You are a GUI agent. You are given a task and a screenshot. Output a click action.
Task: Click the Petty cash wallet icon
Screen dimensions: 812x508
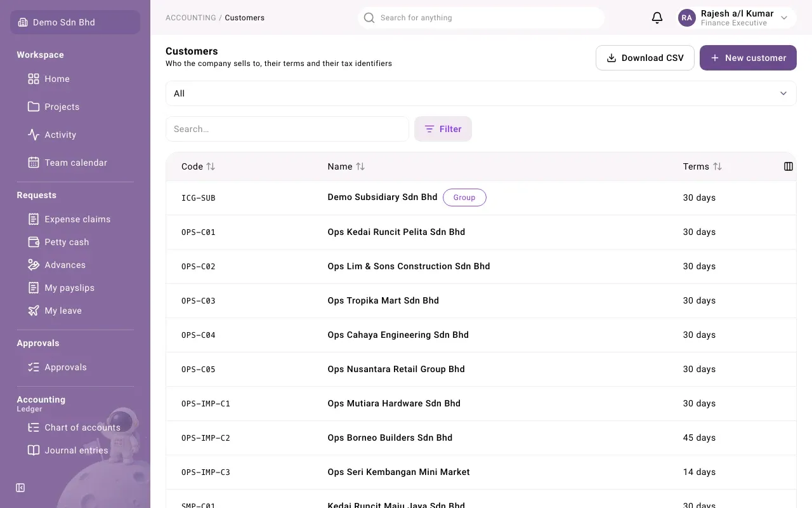tap(34, 242)
